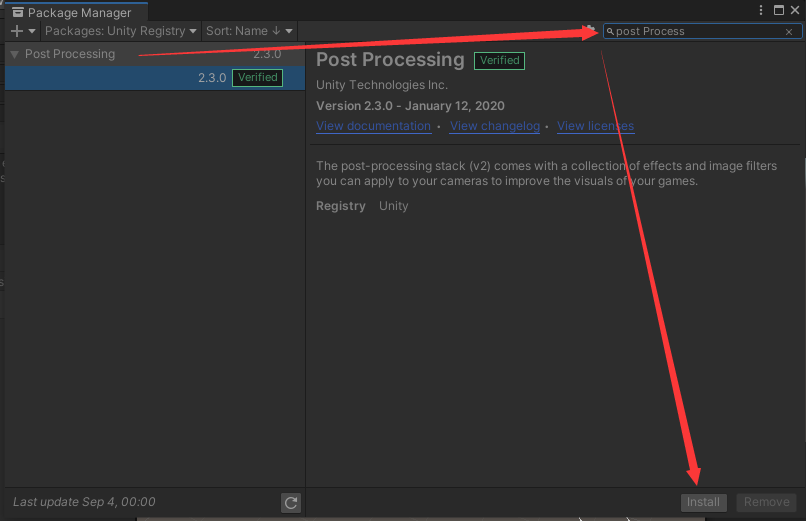Open the Sort: Name dropdown

click(x=249, y=31)
